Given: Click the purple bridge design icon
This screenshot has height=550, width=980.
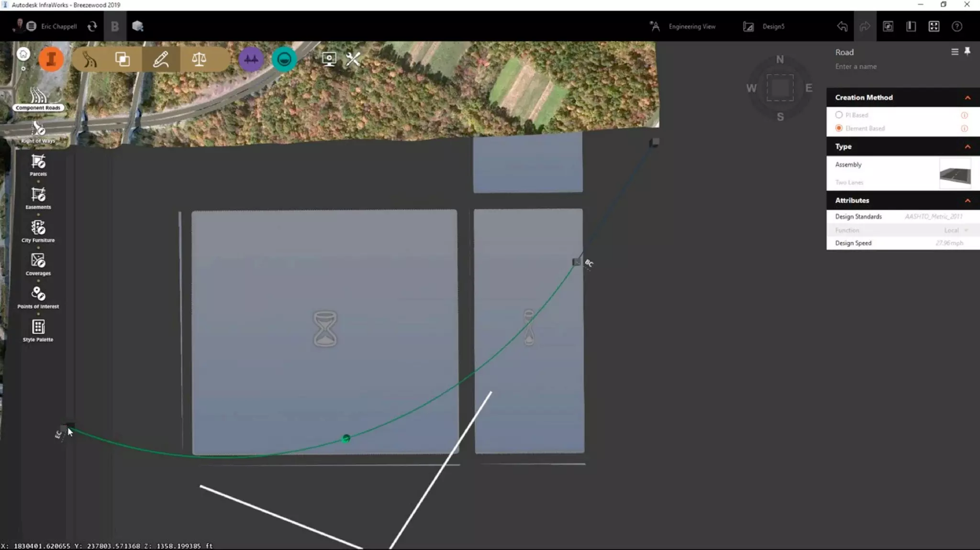Looking at the screenshot, I should [251, 59].
